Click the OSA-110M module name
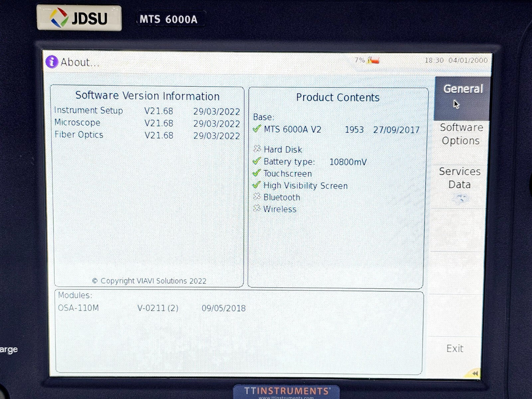Viewport: 532px width, 399px height. click(78, 308)
